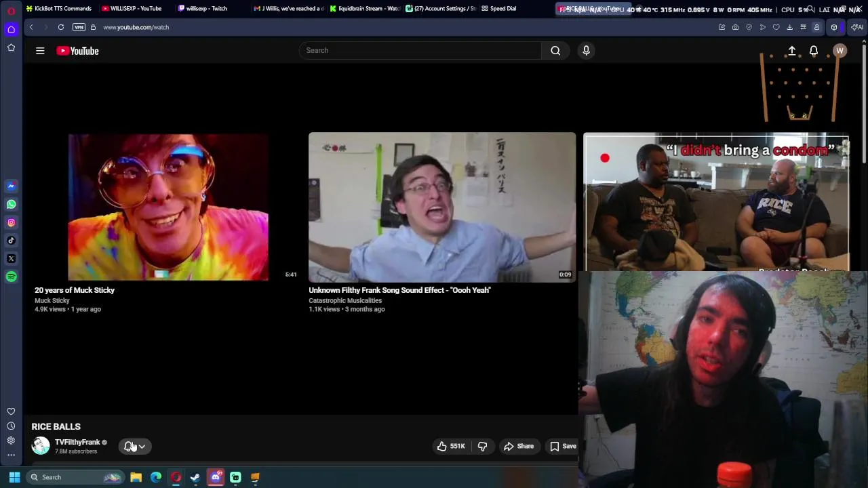868x488 pixels.
Task: Reload the page with the refresh icon
Action: point(61,27)
